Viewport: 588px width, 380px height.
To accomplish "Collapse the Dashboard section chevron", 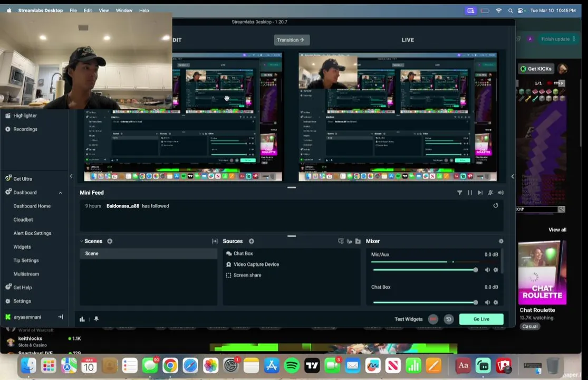I will [60, 193].
